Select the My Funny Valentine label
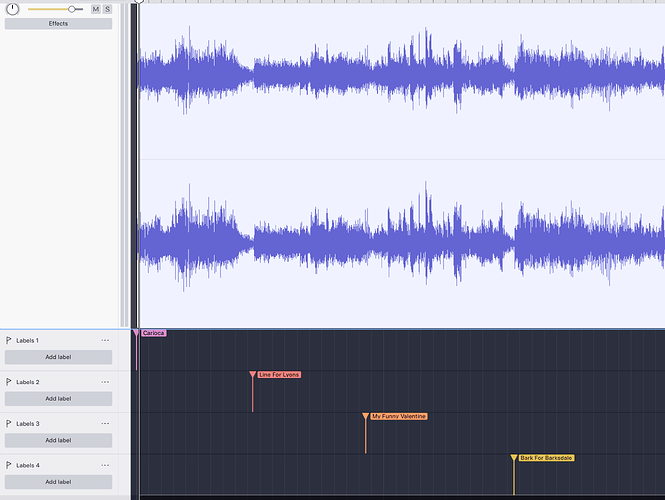This screenshot has height=500, width=665. [399, 416]
